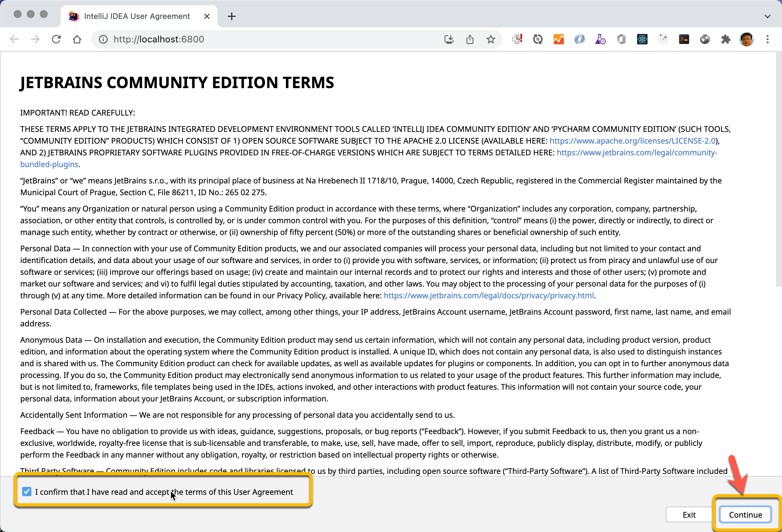Viewport: 782px width, 532px height.
Task: Open the React Developer Tools extension
Action: (642, 39)
